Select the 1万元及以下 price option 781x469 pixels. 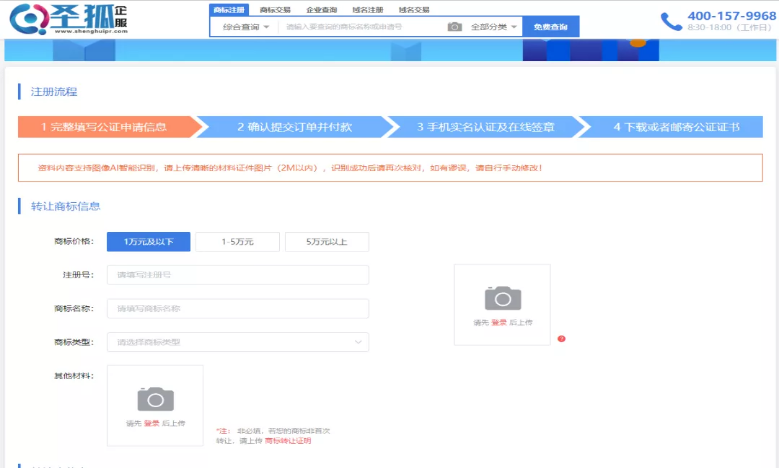click(x=148, y=242)
